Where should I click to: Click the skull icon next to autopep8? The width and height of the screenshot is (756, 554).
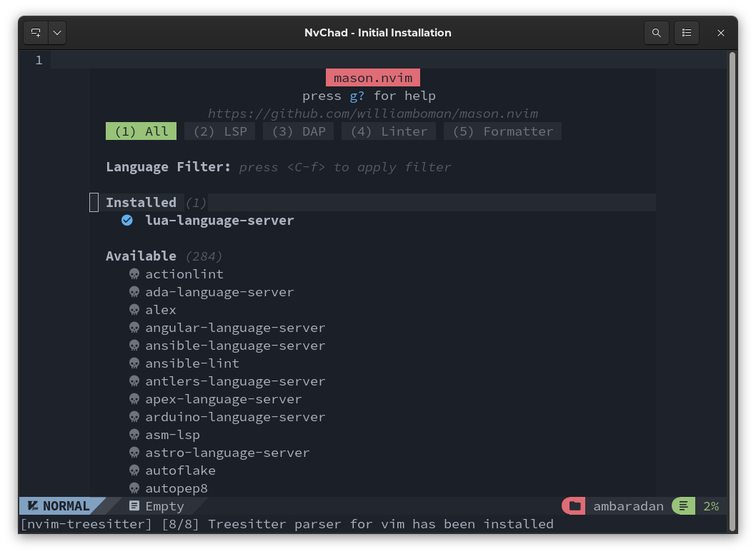[134, 488]
